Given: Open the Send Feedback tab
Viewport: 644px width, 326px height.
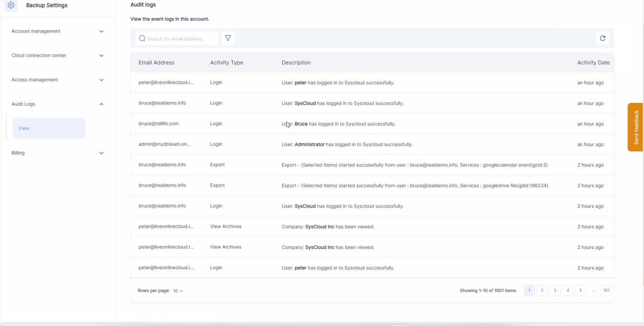Looking at the screenshot, I should 636,127.
